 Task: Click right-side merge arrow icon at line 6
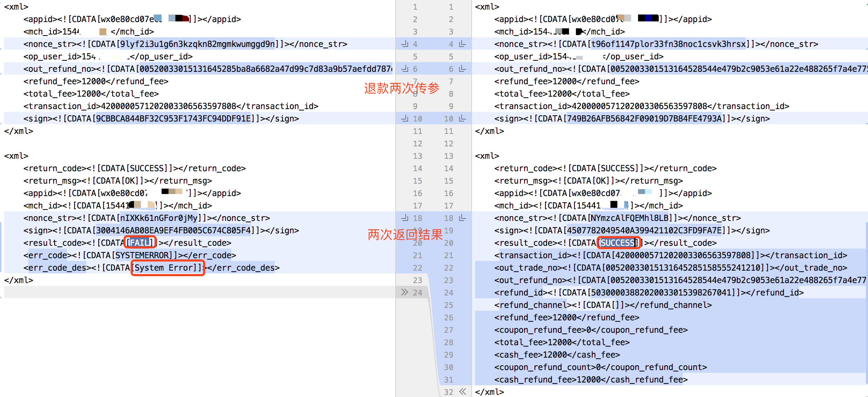coord(462,69)
